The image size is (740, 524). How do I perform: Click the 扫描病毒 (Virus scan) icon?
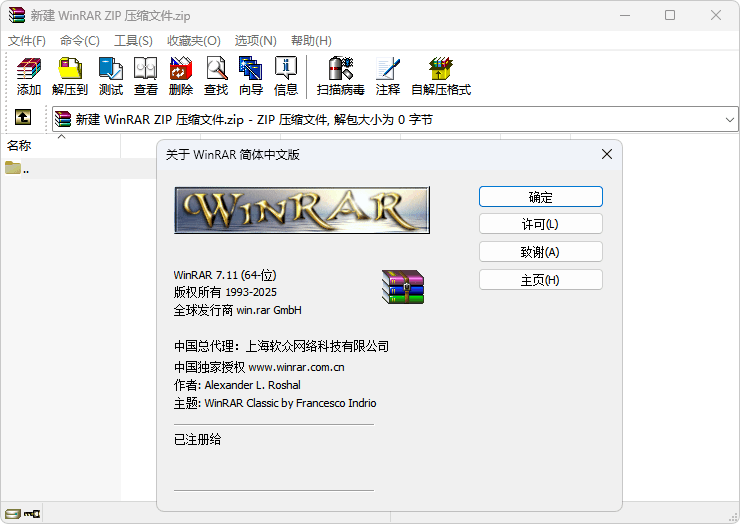tap(340, 76)
